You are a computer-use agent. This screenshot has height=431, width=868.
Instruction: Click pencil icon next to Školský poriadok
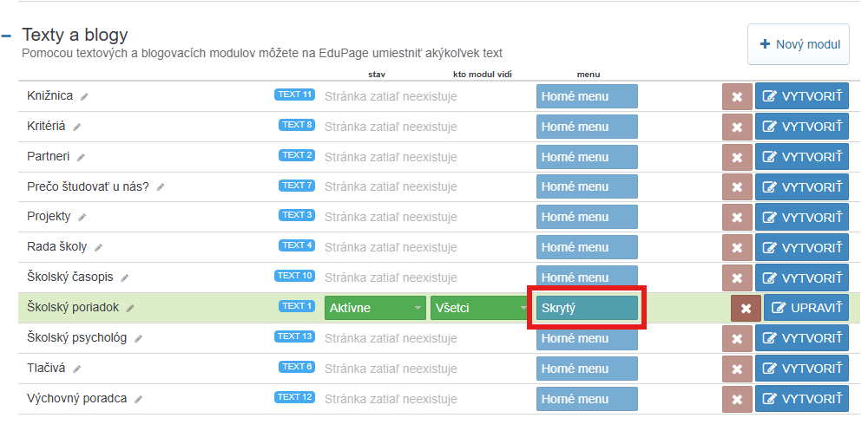pos(130,308)
